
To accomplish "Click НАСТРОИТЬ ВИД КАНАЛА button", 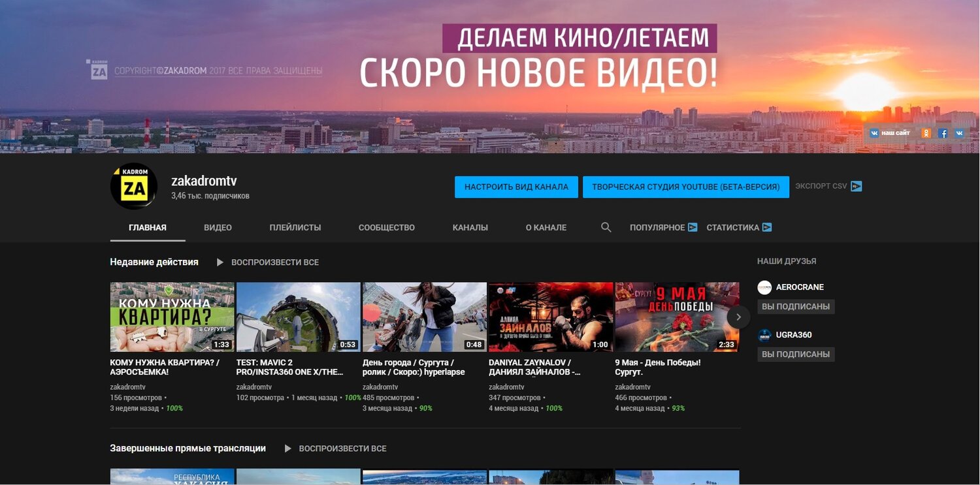I will pos(516,187).
